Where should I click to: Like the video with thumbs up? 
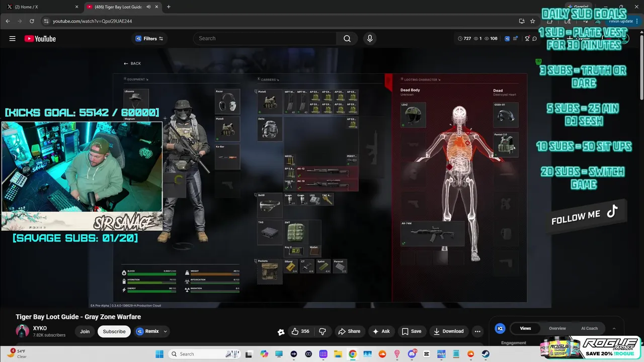point(300,331)
